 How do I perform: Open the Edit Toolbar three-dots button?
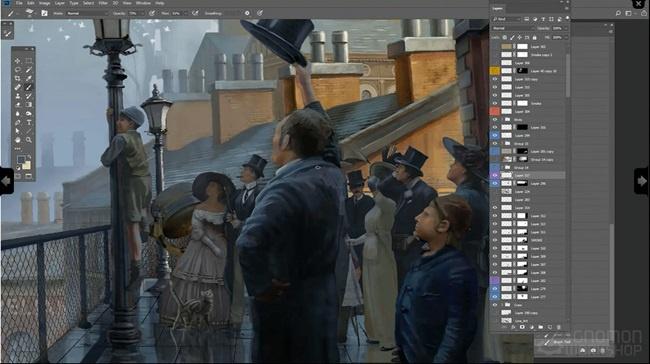click(17, 148)
